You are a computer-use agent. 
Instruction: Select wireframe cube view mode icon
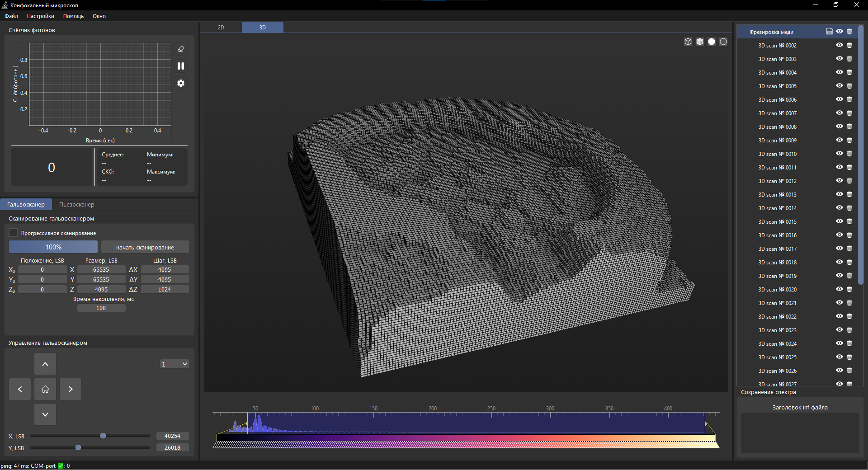688,42
